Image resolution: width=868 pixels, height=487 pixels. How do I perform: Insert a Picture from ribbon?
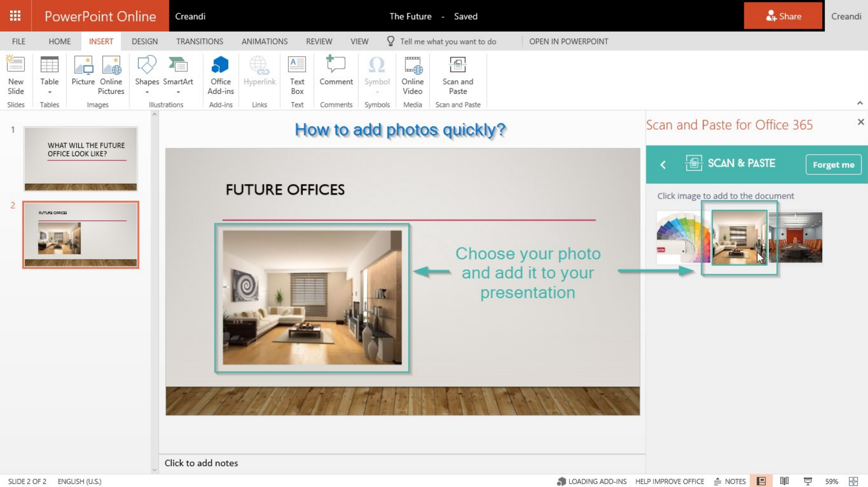pyautogui.click(x=83, y=71)
